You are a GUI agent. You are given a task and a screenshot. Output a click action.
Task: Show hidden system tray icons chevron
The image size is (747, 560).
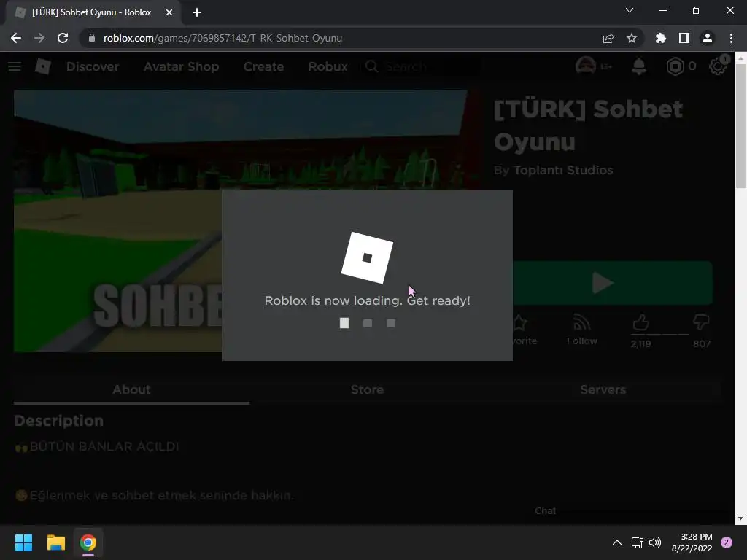[x=617, y=542]
